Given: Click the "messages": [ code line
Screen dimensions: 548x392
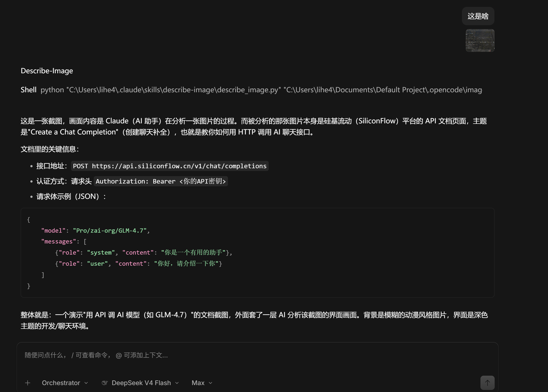Looking at the screenshot, I should 64,242.
